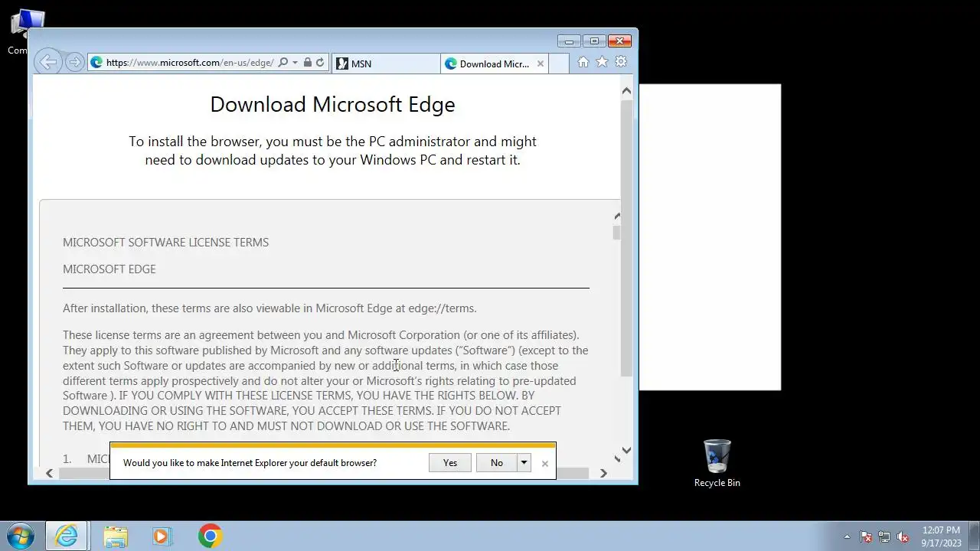Click the horizontal scrollbar right arrow

[x=603, y=473]
